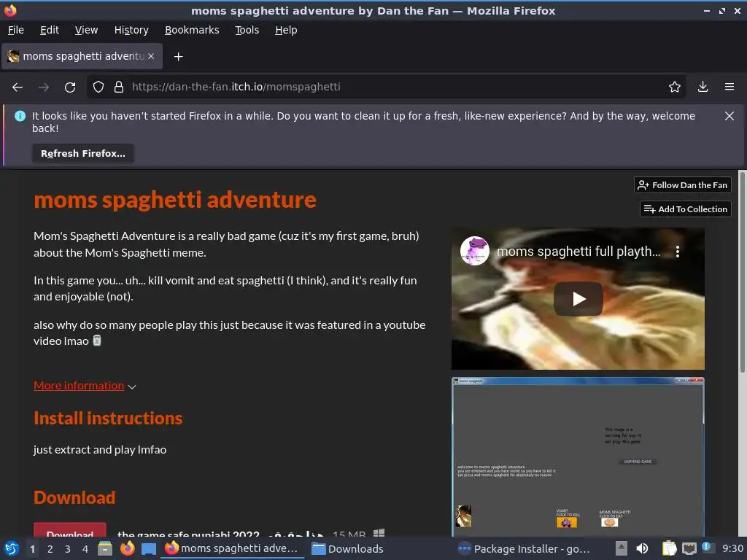Open the file manager launcher in taskbar

click(x=105, y=548)
